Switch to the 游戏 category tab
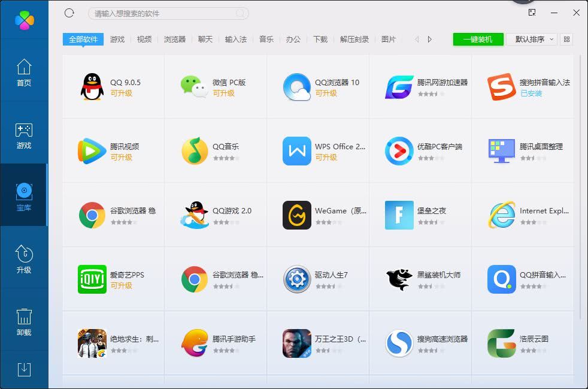The height and width of the screenshot is (389, 588). (117, 39)
